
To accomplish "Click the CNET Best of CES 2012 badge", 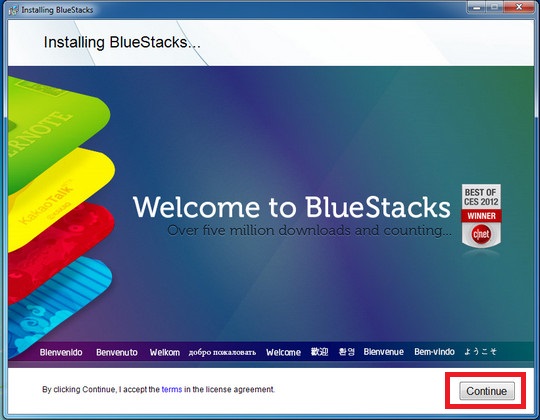I will click(x=481, y=216).
